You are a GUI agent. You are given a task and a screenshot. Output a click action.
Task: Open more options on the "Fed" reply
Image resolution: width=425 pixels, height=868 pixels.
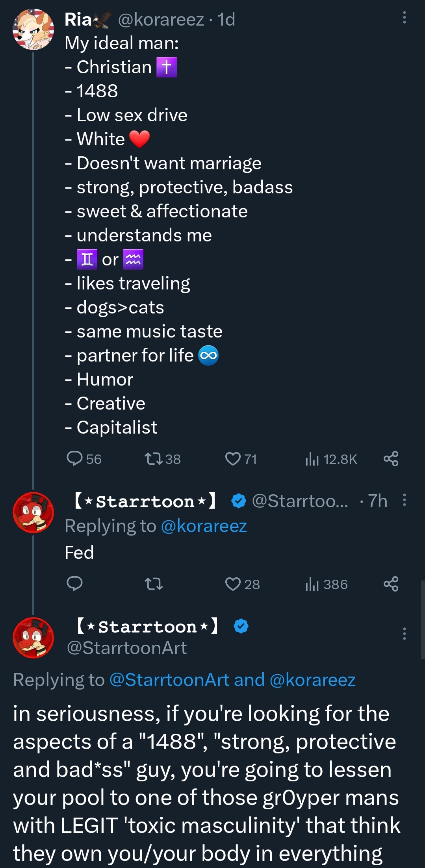pyautogui.click(x=404, y=500)
